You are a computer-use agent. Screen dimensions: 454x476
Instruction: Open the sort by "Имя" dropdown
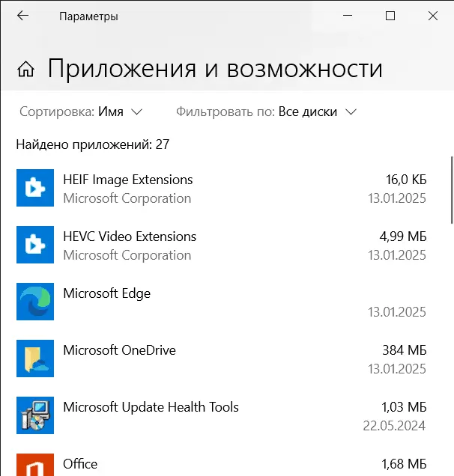click(x=119, y=112)
